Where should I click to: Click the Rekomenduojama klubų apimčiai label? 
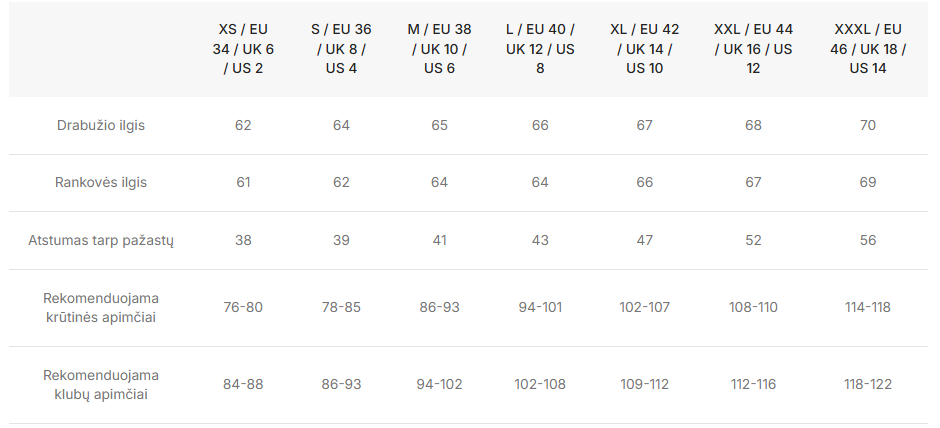point(101,385)
